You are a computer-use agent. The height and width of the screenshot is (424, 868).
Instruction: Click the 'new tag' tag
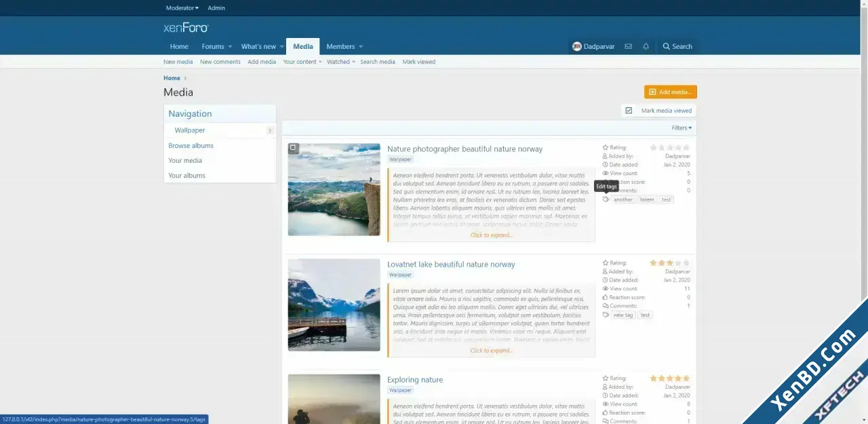(x=623, y=315)
